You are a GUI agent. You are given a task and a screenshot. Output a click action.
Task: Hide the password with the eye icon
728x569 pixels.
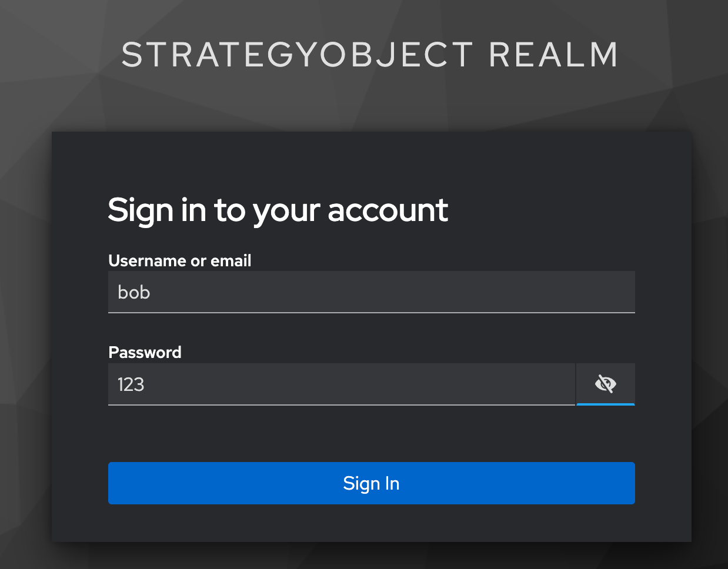tap(605, 384)
